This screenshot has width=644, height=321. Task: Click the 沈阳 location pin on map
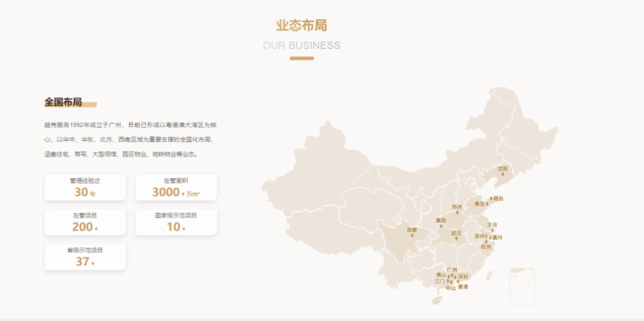tap(503, 174)
